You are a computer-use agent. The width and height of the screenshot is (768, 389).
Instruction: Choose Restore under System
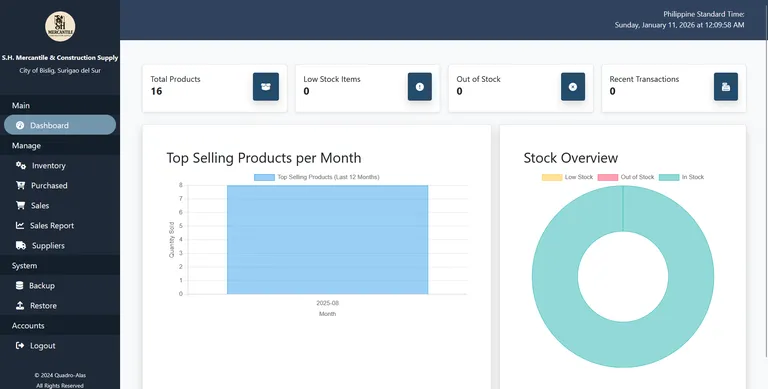pyautogui.click(x=60, y=306)
